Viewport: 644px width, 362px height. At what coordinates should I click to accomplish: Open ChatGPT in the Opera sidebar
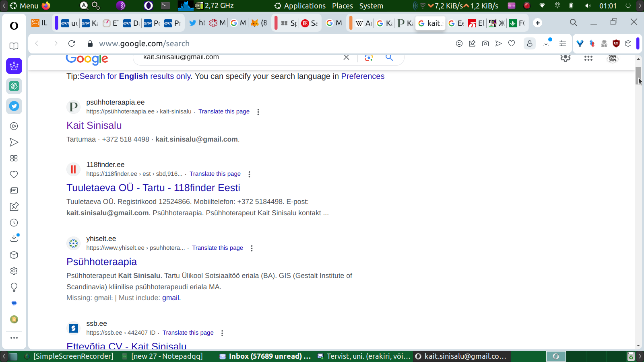(14, 86)
